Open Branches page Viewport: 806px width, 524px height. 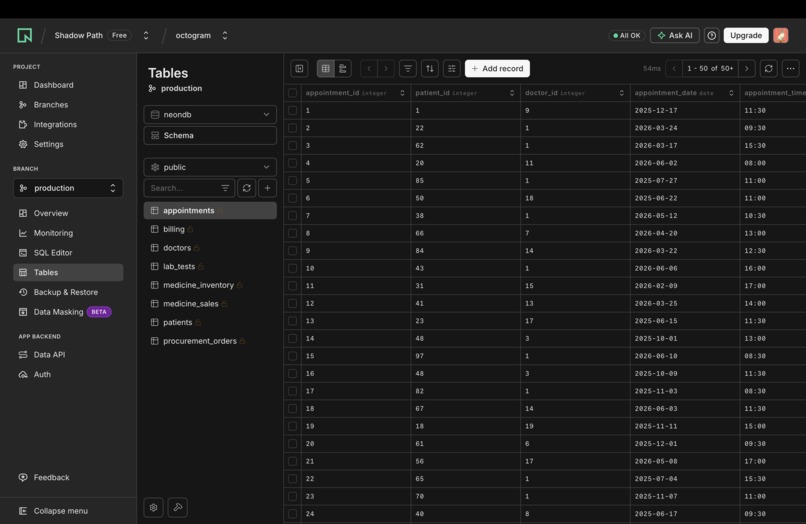coord(68,104)
